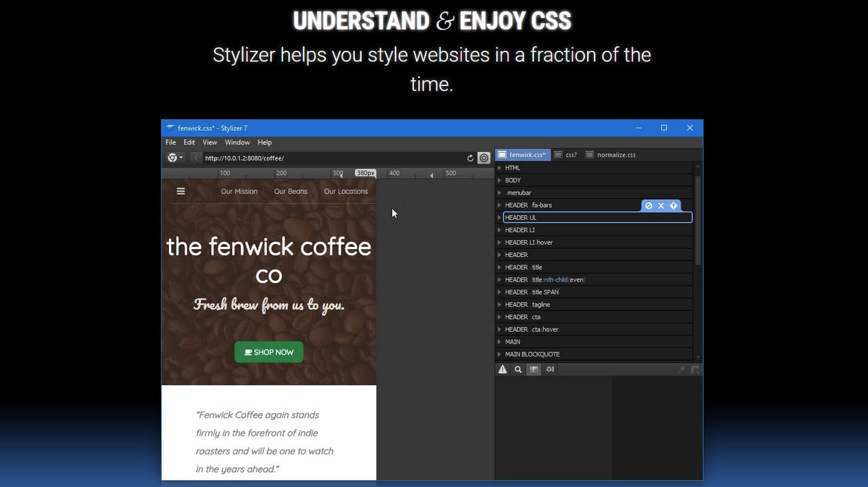
Task: Expand the HEADER .title rule
Action: coord(499,267)
